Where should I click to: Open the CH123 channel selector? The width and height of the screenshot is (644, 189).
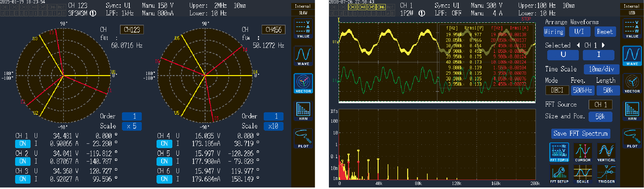(132, 30)
